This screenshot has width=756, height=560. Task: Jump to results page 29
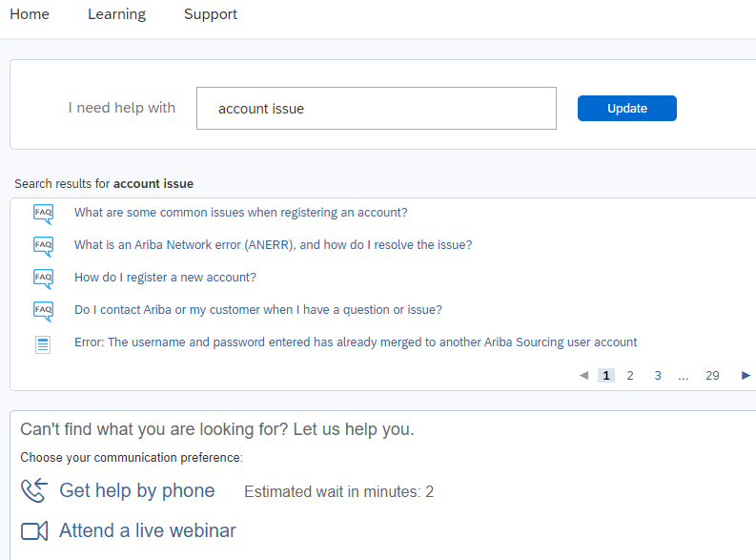click(x=712, y=376)
